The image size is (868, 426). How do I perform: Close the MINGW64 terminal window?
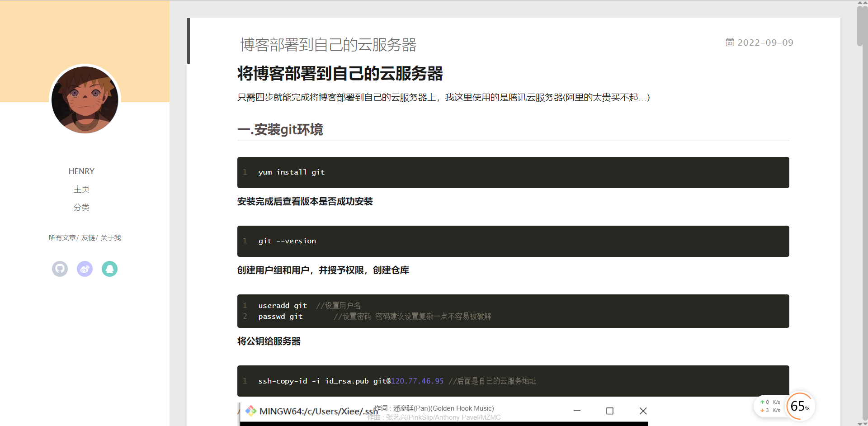click(643, 411)
